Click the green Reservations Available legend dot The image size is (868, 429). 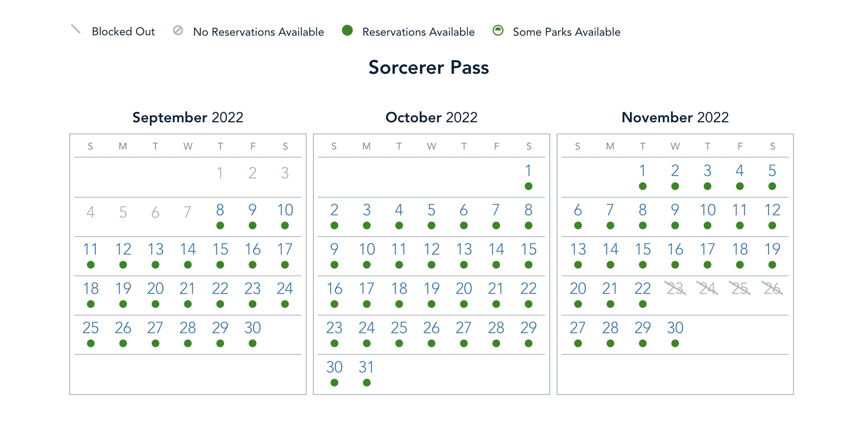347,30
